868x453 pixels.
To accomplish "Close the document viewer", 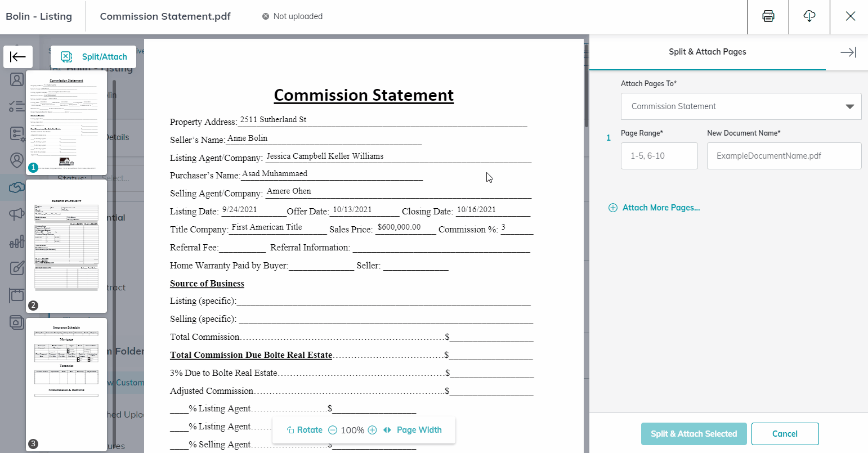I will (851, 16).
